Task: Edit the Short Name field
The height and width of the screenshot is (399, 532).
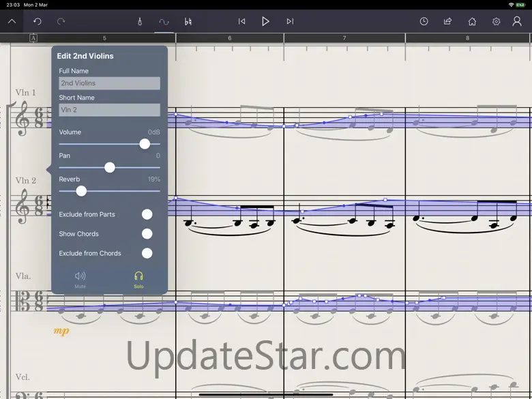Action: click(109, 110)
